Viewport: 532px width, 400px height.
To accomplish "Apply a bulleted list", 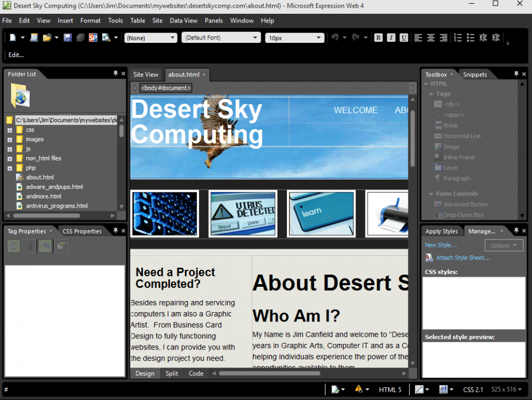I will (470, 38).
